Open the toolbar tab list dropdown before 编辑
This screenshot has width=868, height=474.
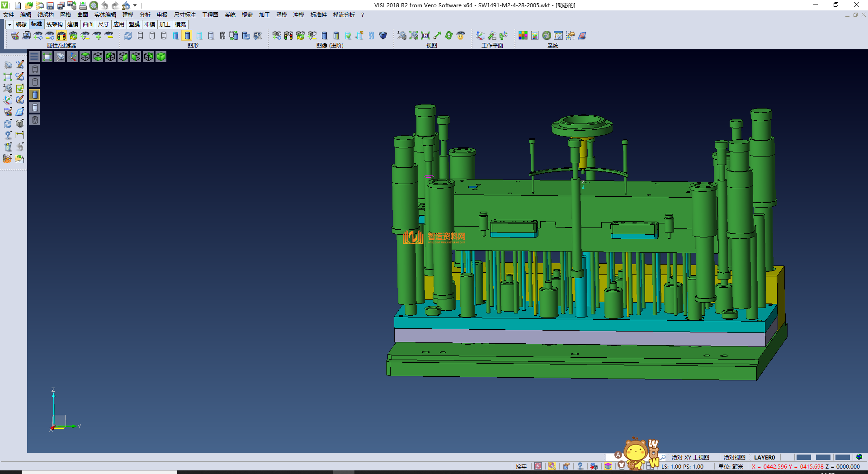coord(9,24)
